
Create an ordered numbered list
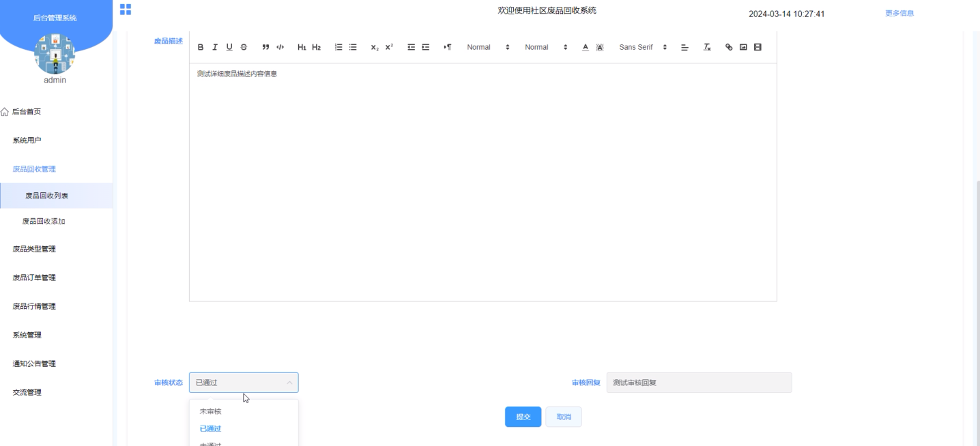coord(338,47)
